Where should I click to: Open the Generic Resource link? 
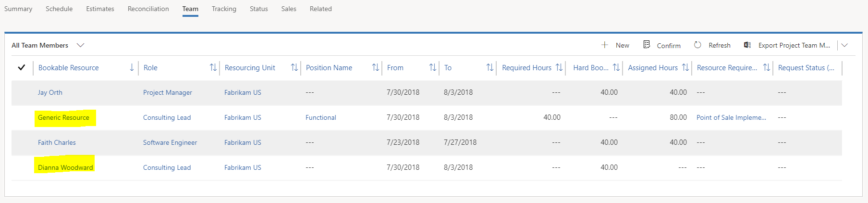(63, 117)
